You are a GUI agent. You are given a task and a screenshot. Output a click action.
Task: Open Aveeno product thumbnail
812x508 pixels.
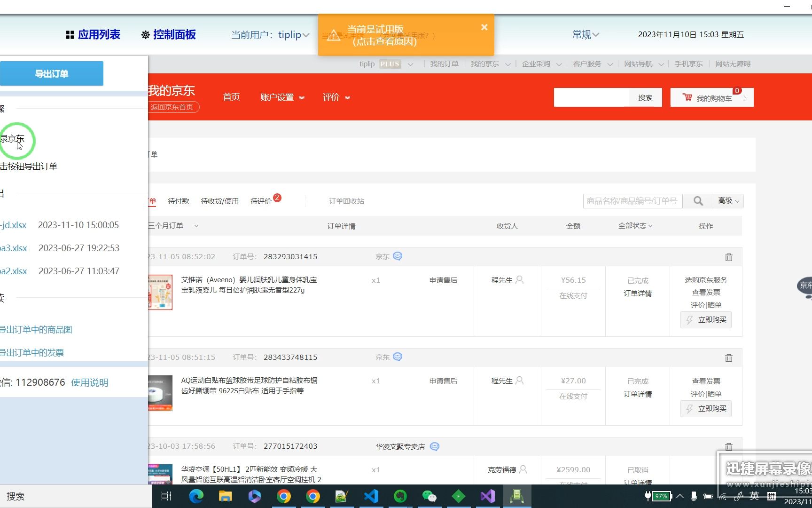tap(160, 292)
